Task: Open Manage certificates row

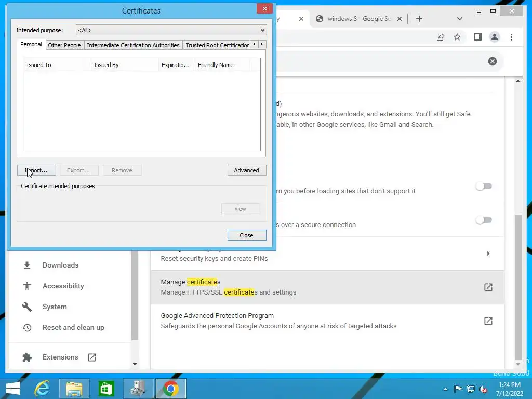Action: pos(327,287)
